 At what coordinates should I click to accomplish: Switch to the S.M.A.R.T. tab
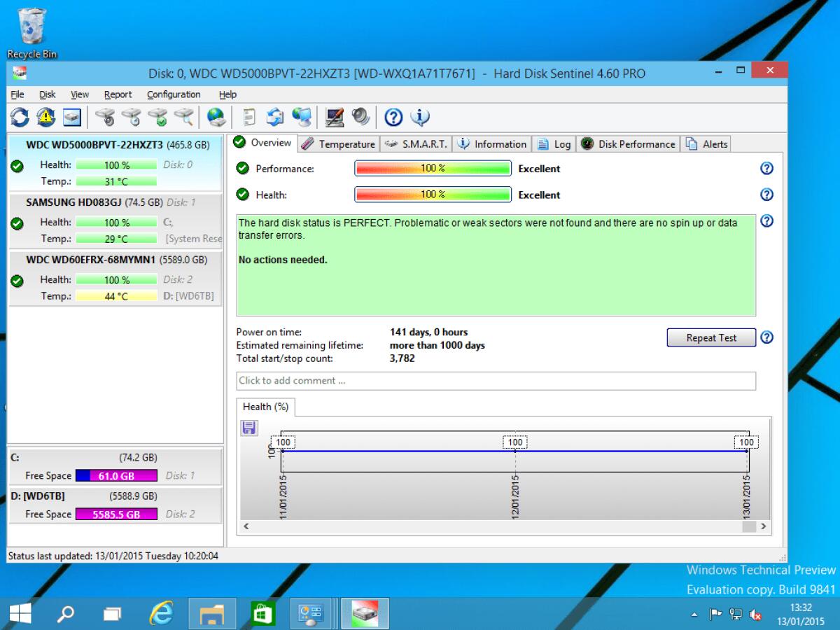[421, 143]
